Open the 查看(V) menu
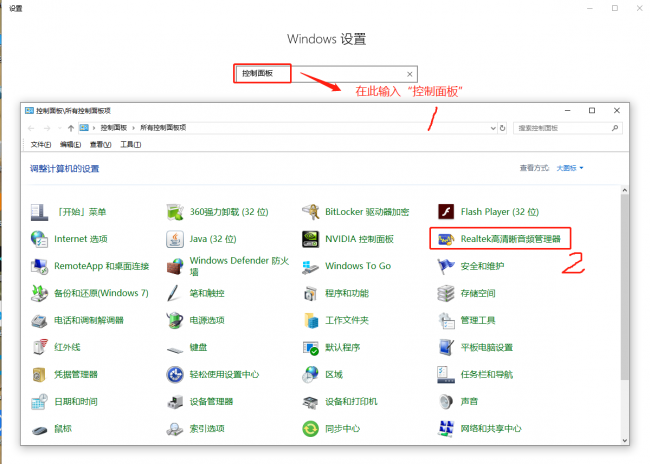 click(100, 145)
